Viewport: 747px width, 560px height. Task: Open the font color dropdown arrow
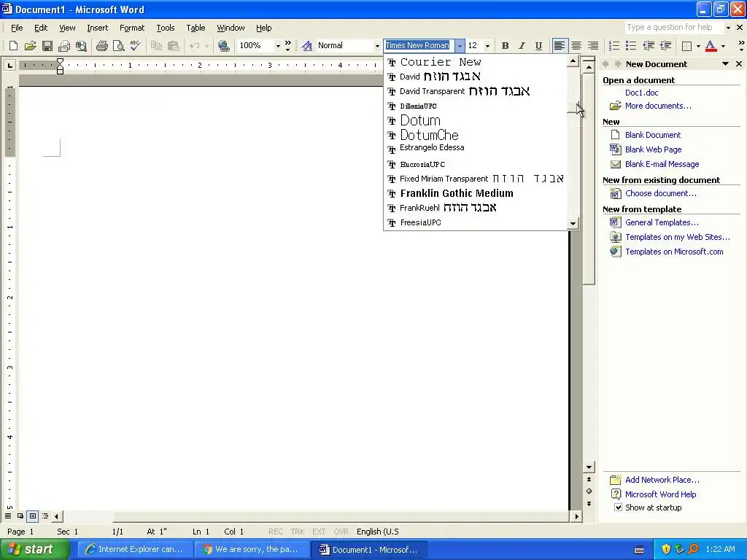[x=723, y=46]
